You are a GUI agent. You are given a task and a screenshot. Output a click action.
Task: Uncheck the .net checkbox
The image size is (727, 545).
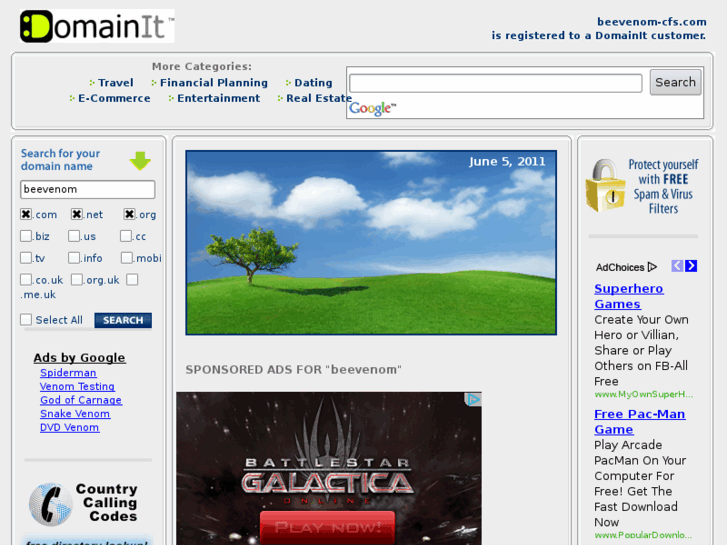[x=77, y=214]
